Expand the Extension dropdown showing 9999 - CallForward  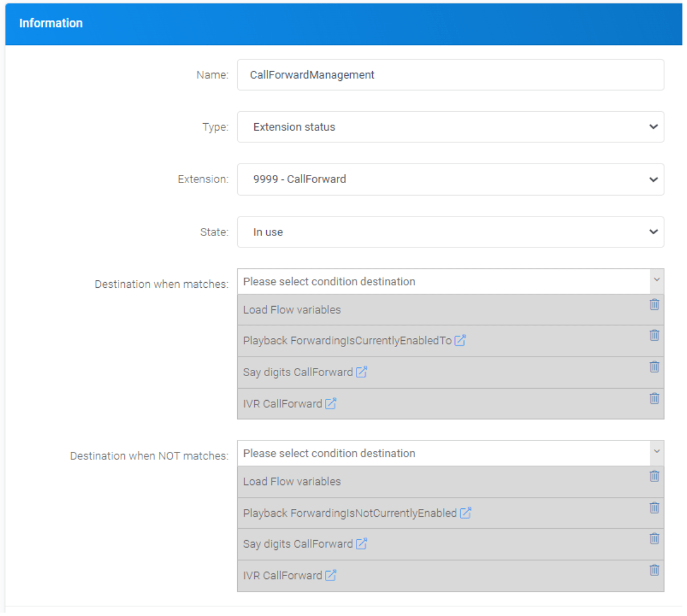click(x=450, y=180)
